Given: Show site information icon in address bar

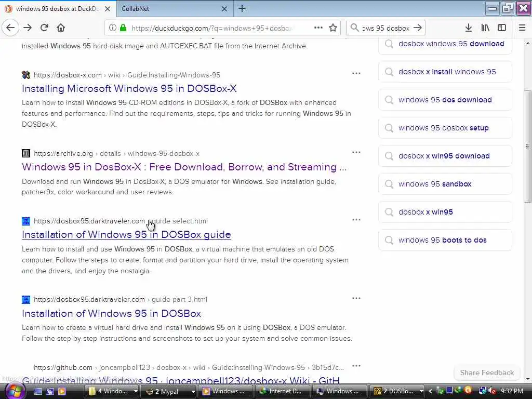Looking at the screenshot, I should (112, 28).
